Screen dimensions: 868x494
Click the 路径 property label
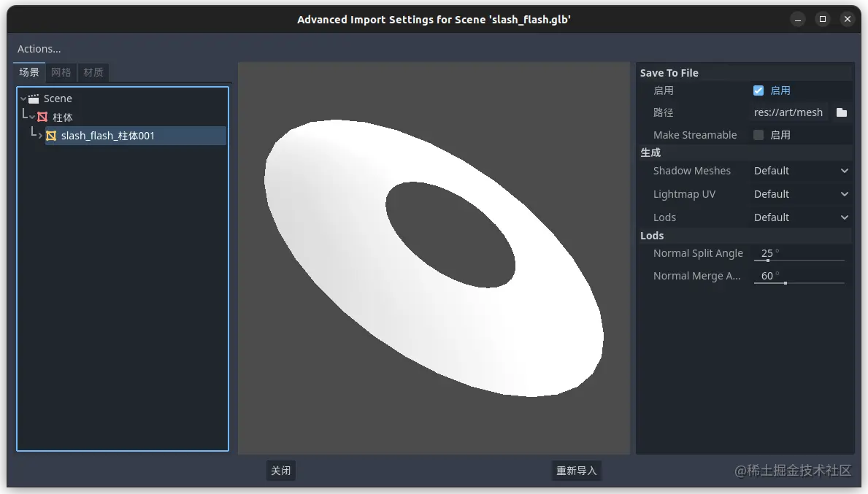point(663,112)
